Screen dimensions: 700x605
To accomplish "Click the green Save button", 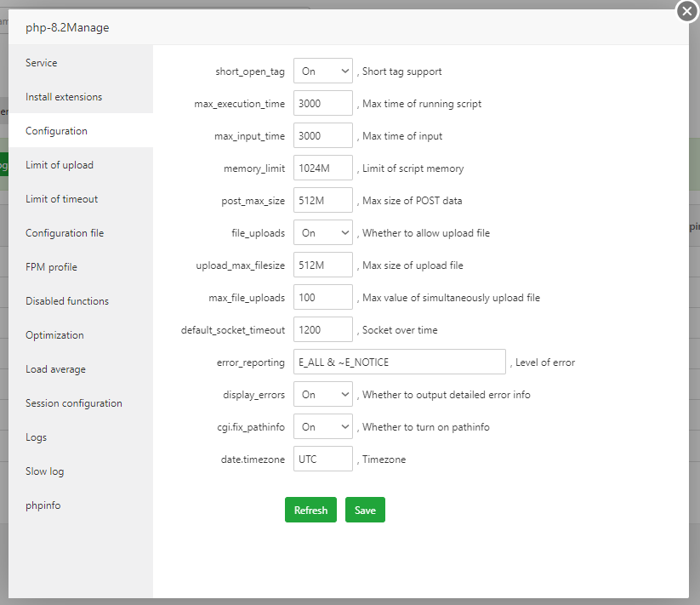I will (x=365, y=510).
